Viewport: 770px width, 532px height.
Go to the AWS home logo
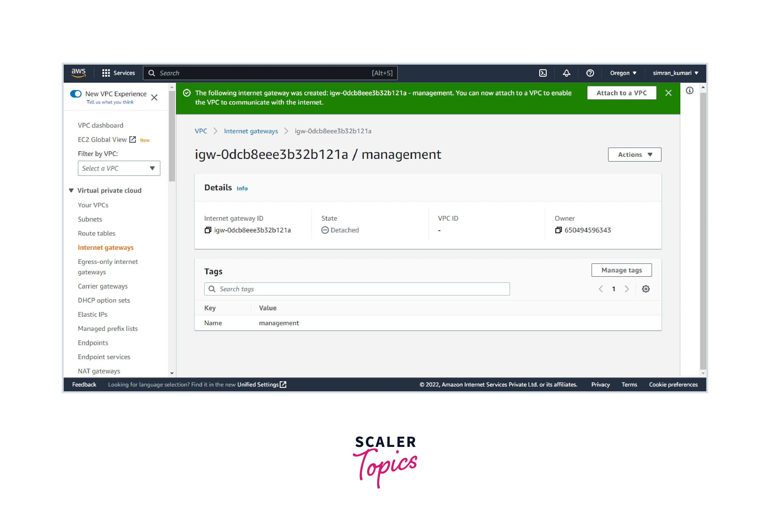pos(78,73)
